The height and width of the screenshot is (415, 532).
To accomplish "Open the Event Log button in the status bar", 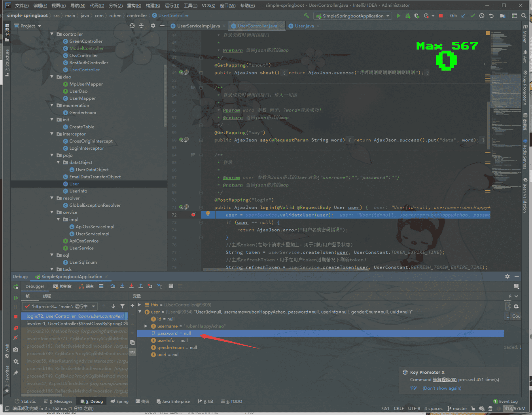I will coord(505,402).
